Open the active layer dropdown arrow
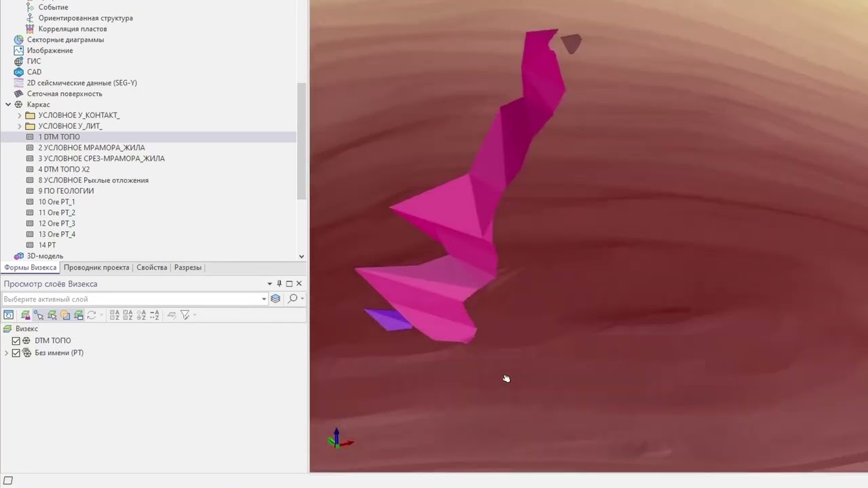Image resolution: width=868 pixels, height=488 pixels. tap(264, 299)
